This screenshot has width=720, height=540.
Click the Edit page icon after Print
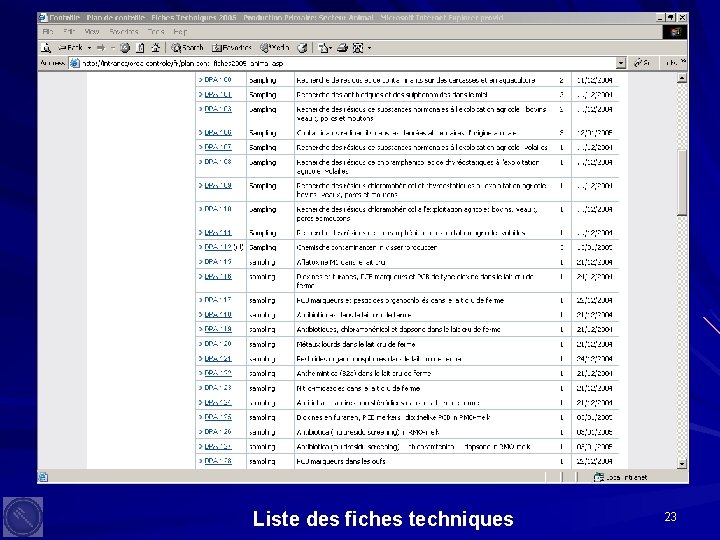point(358,48)
